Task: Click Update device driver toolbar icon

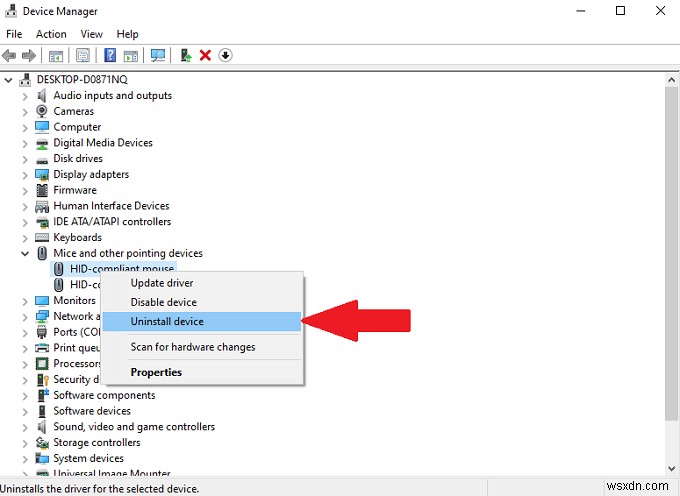Action: (186, 55)
